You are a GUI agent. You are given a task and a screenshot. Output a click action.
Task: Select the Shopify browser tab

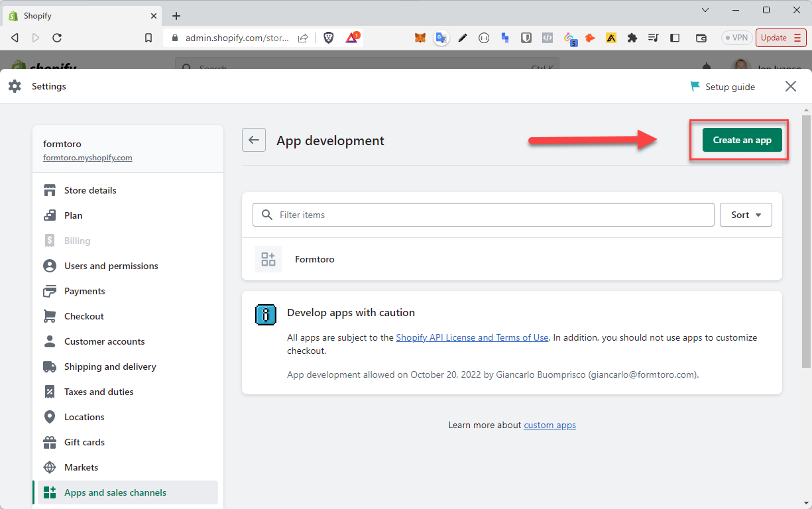click(x=82, y=16)
